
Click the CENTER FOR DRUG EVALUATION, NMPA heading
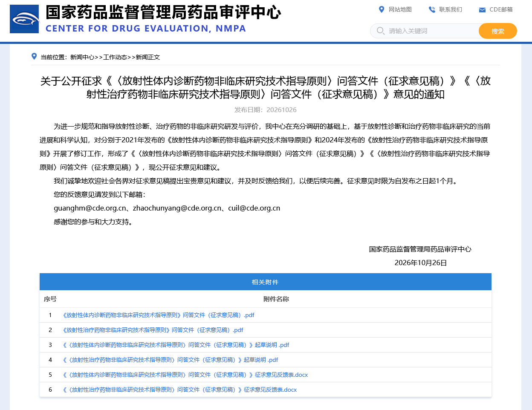pos(146,29)
